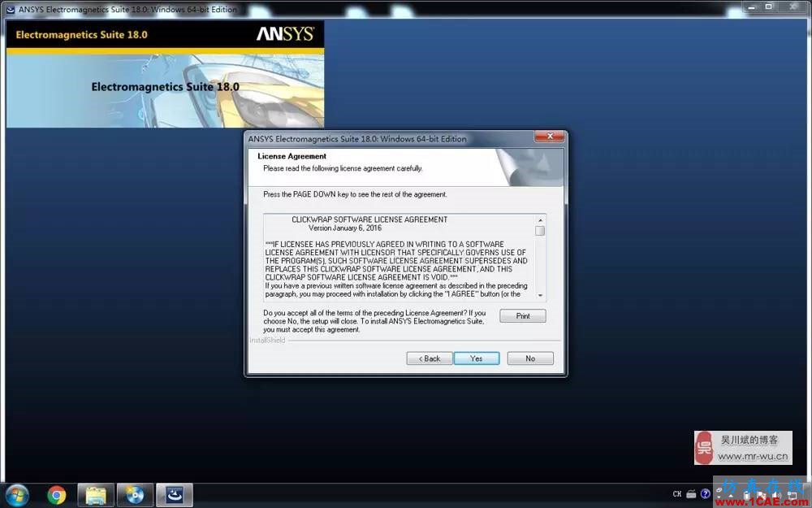Open the disc media taskbar icon

point(135,495)
